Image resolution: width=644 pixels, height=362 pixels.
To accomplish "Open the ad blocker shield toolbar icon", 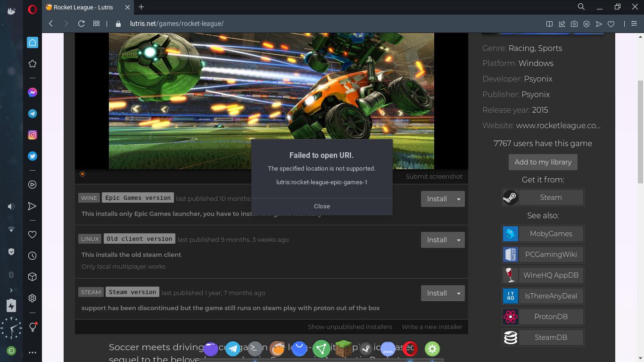I will coord(586,24).
